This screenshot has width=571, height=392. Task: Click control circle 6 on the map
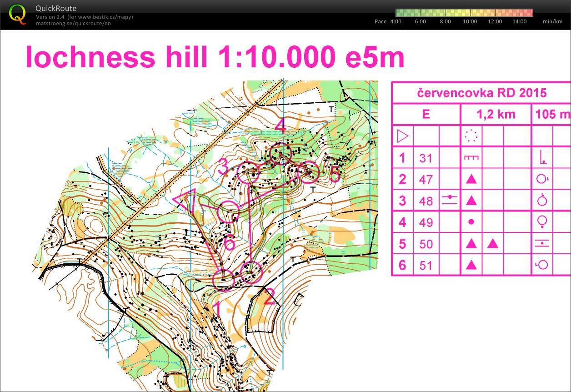pyautogui.click(x=228, y=211)
